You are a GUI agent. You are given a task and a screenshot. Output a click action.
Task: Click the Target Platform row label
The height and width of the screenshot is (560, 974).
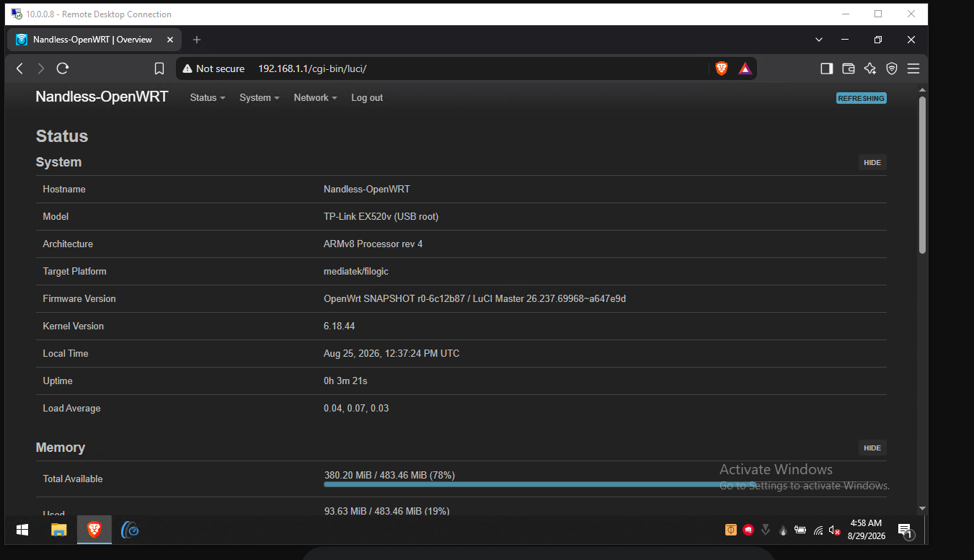[74, 272]
